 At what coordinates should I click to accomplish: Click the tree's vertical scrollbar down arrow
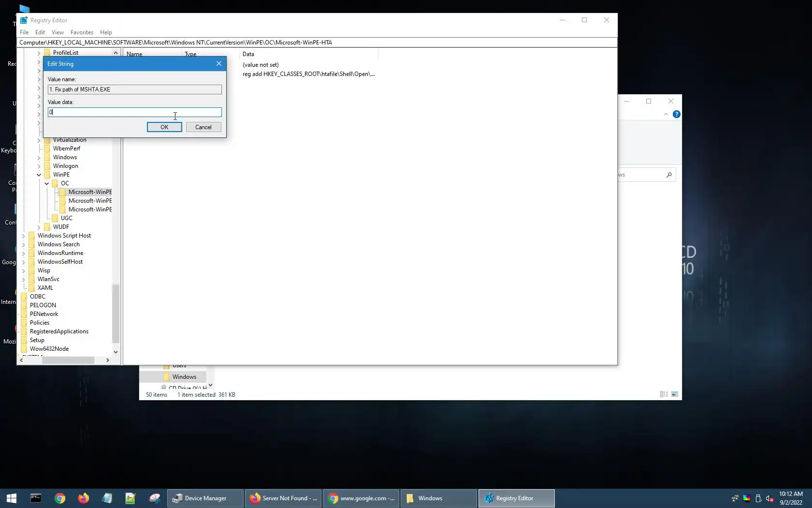(116, 352)
